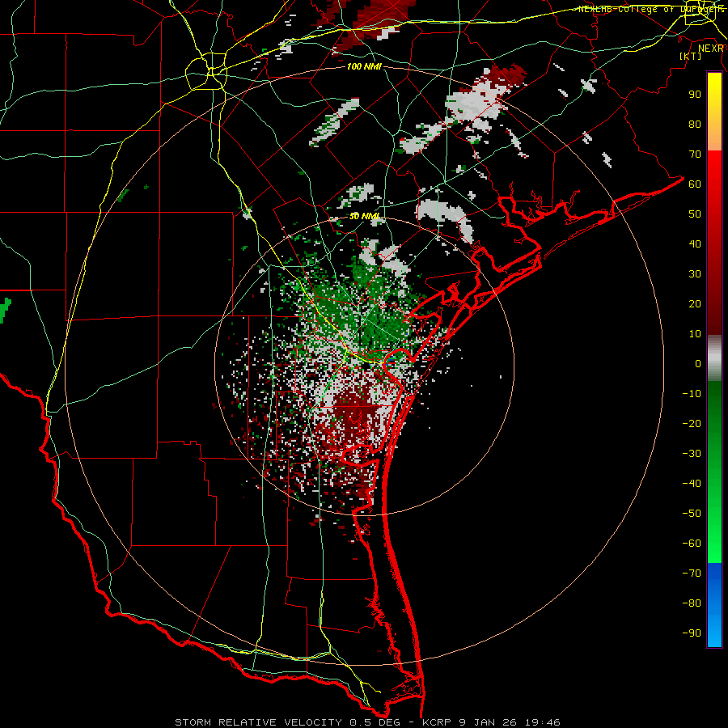The width and height of the screenshot is (728, 728).
Task: Click the KT units label above the color scale
Action: 691,56
